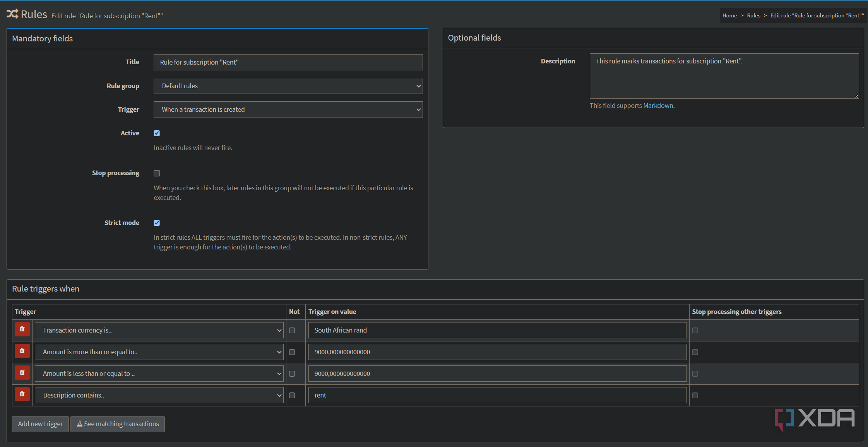The image size is (868, 447).
Task: Click See matching transactions button
Action: point(118,424)
